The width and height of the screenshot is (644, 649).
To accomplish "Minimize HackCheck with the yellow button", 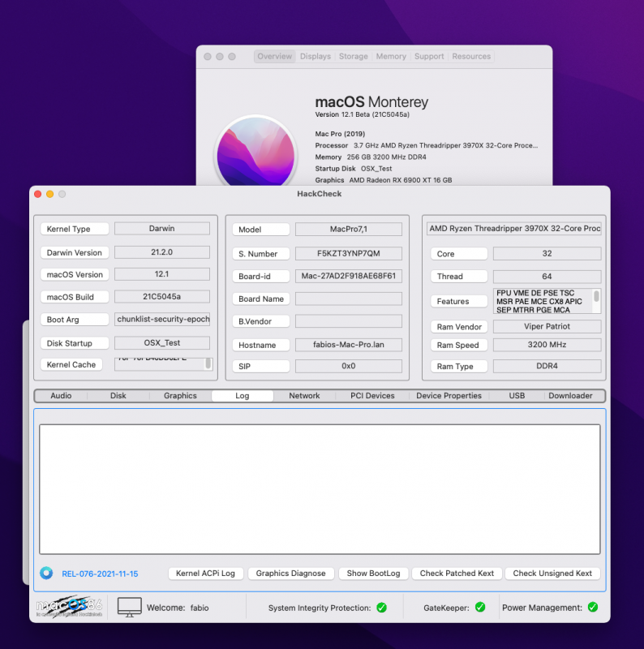I will pos(50,194).
